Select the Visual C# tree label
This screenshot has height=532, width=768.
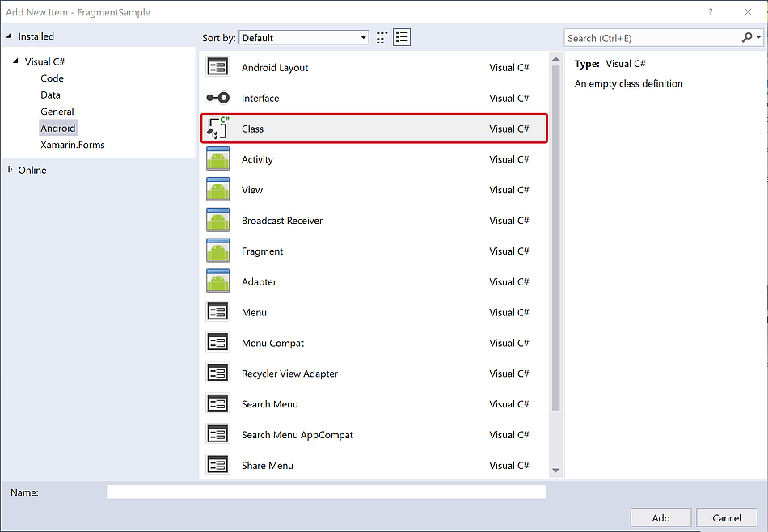pos(44,61)
